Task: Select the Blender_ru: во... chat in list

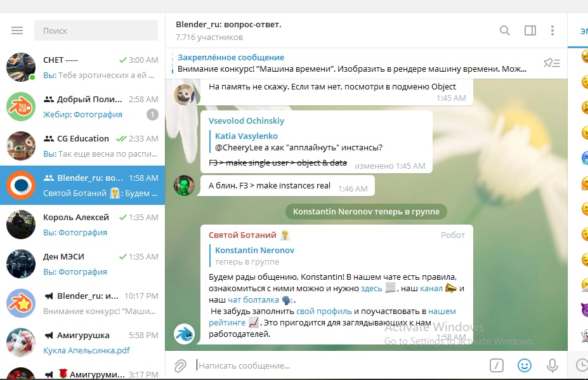Action: [82, 185]
